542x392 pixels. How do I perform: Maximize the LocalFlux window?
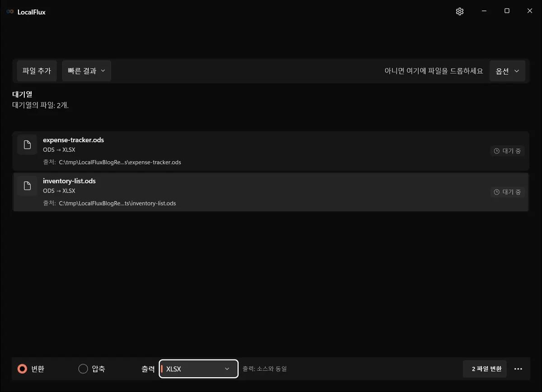click(x=507, y=11)
